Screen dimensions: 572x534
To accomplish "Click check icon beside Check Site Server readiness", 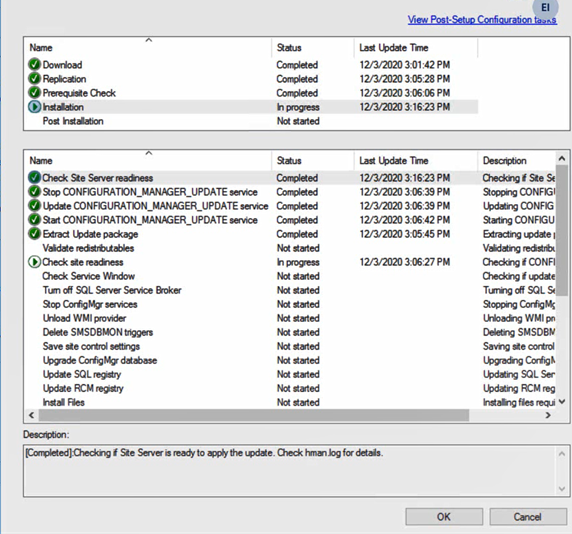I will [34, 178].
